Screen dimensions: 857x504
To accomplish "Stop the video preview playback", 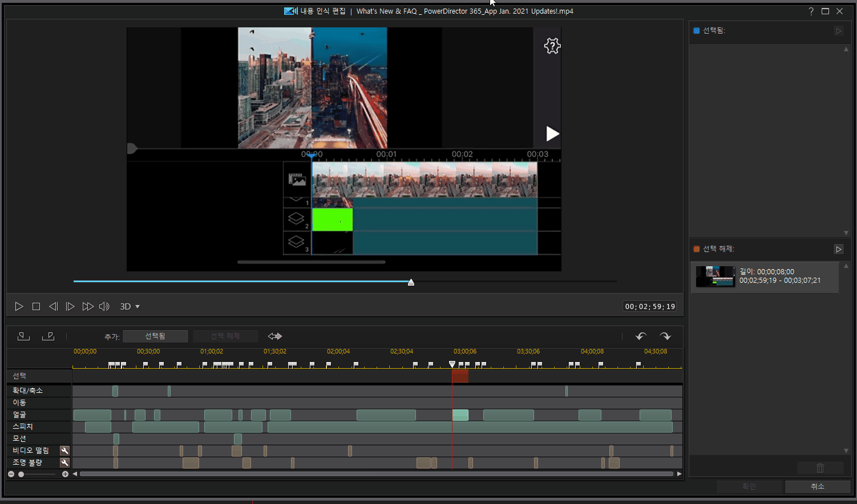I will [x=36, y=307].
